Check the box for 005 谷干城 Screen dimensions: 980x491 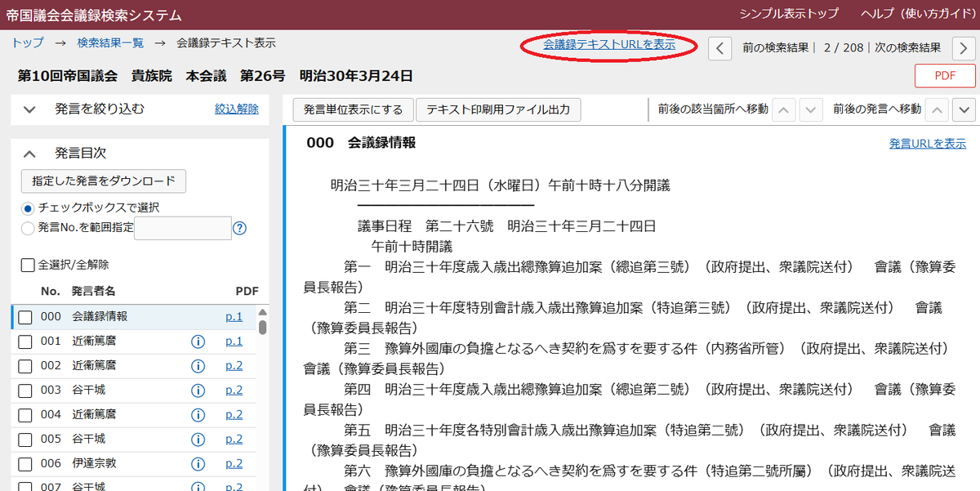click(x=25, y=440)
